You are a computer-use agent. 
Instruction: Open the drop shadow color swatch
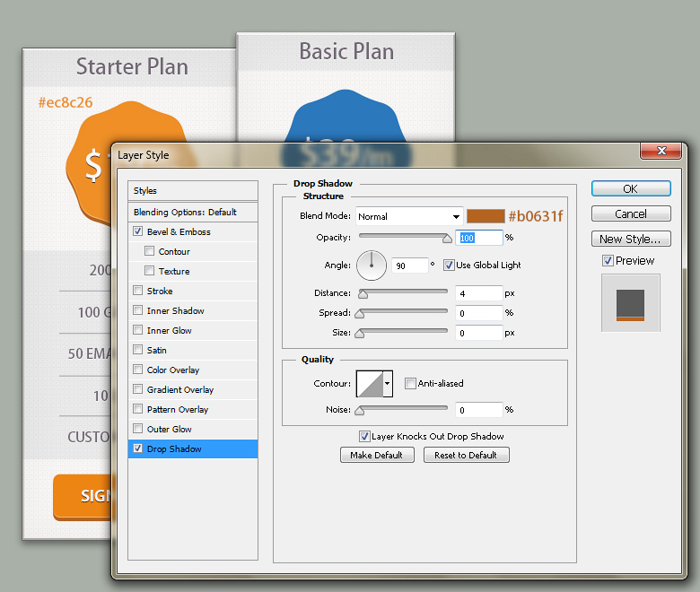coord(485,216)
